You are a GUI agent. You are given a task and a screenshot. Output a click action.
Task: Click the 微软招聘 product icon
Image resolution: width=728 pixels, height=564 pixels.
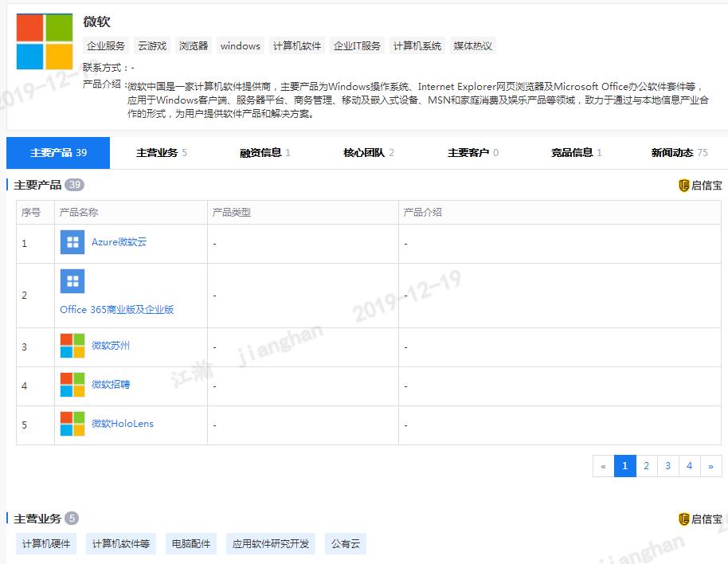pos(72,385)
